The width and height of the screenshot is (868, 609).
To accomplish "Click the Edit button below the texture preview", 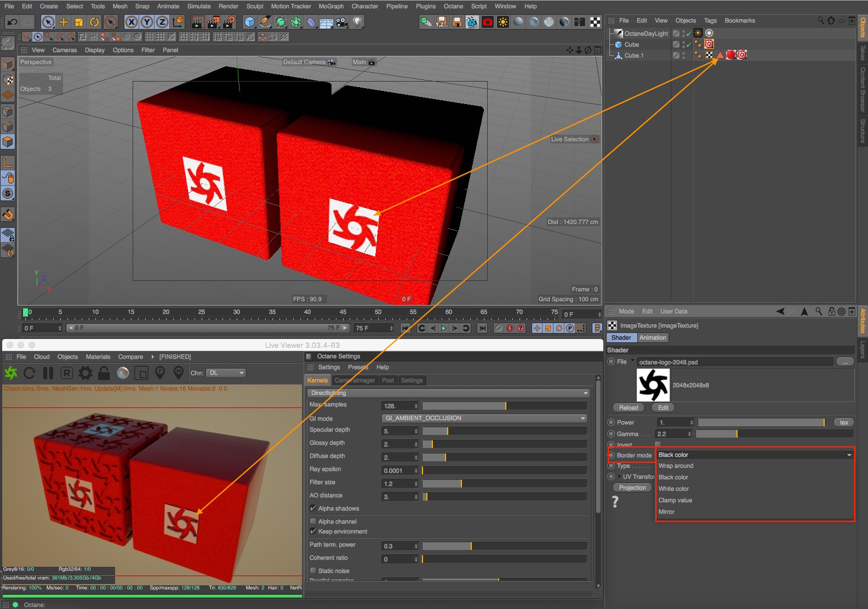I will pyautogui.click(x=663, y=407).
